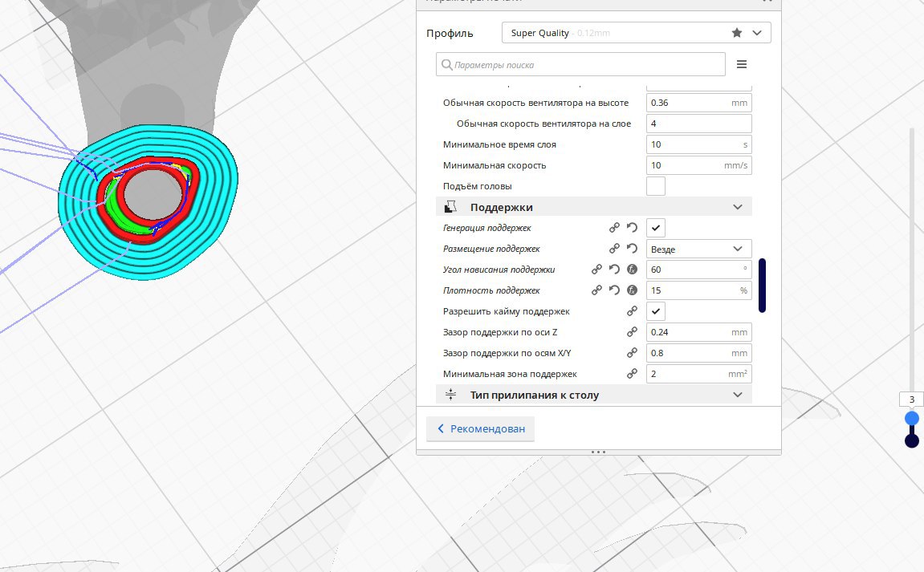Edit Зазор поддержки по оси Z value
This screenshot has height=572, width=924.
click(698, 332)
